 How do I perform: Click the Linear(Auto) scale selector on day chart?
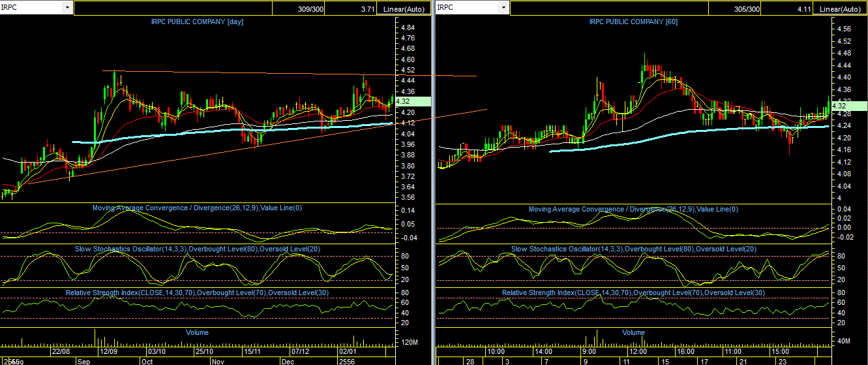click(402, 9)
